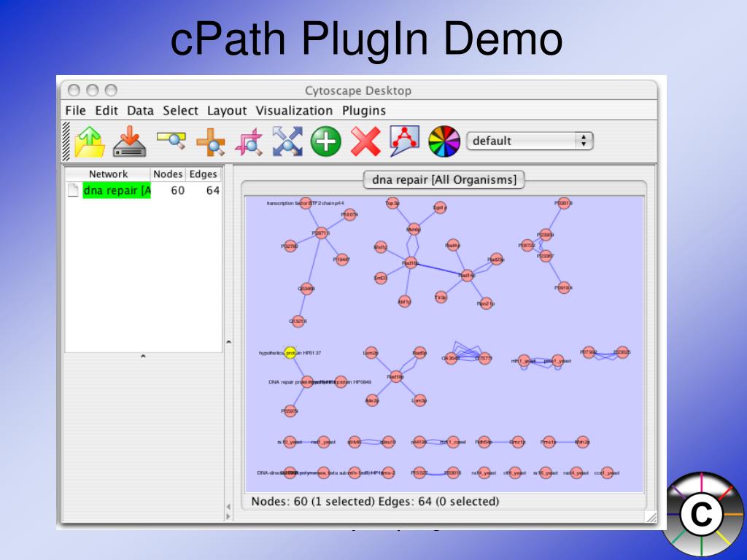The image size is (747, 560).
Task: Select the dna repair [All Organisms] tab
Action: coord(444,180)
